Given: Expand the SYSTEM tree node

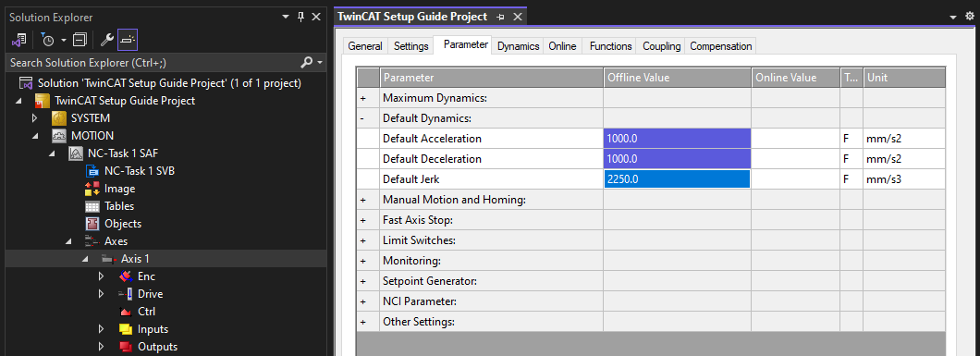Looking at the screenshot, I should (35, 118).
